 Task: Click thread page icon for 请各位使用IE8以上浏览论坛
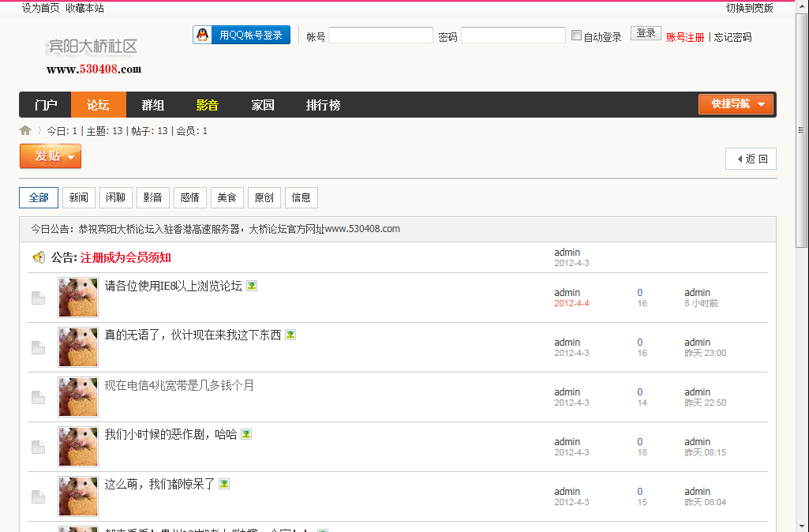point(38,298)
